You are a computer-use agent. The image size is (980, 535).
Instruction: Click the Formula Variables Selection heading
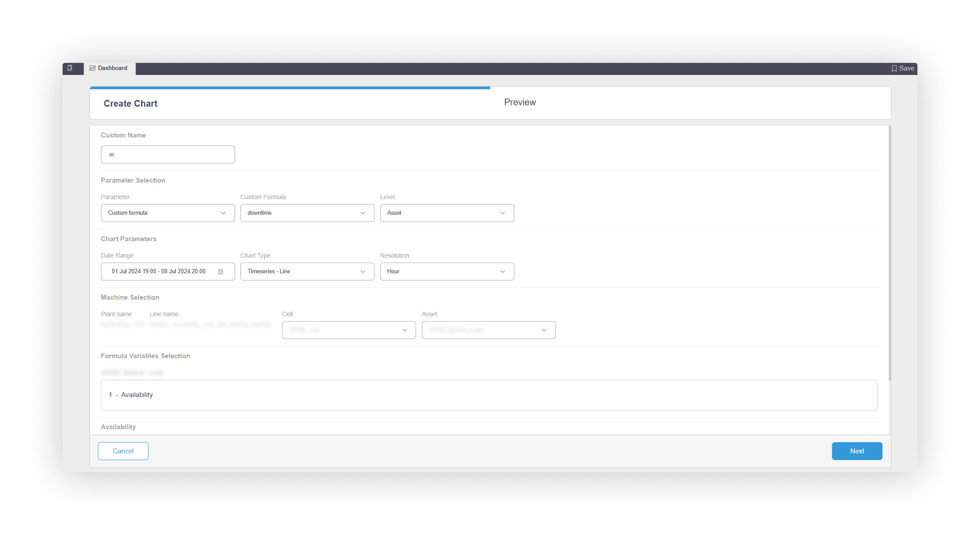coord(145,356)
